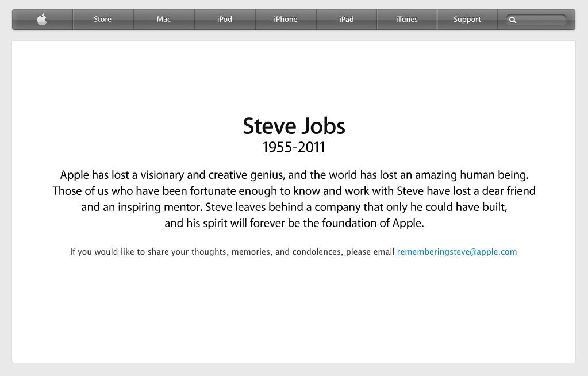Select iPad in the nav bar
The image size is (588, 376).
(347, 19)
